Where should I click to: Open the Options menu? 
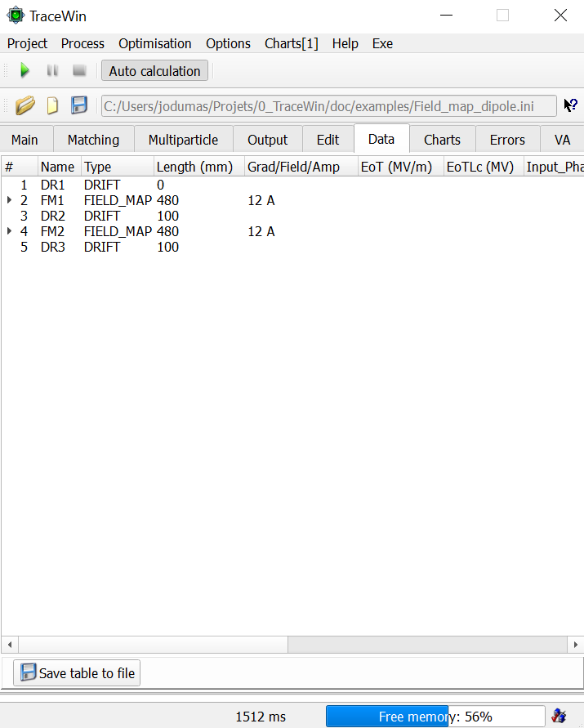(229, 43)
